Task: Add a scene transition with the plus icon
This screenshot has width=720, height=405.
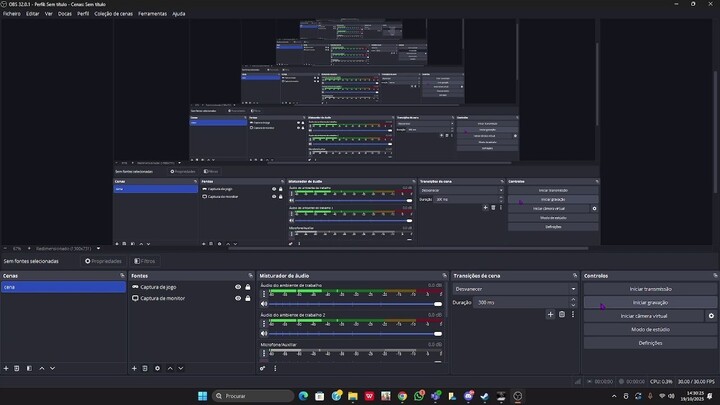Action: click(x=550, y=314)
